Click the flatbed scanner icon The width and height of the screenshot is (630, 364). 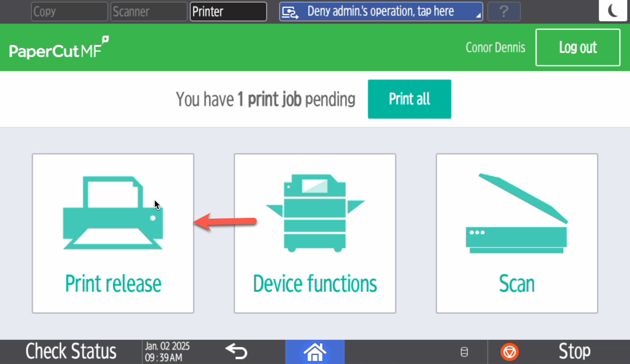point(517,213)
